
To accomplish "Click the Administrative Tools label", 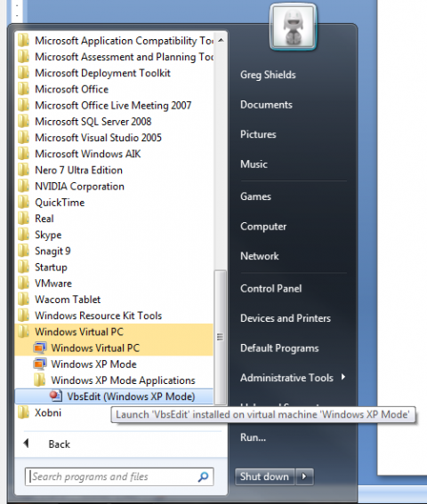I will click(x=286, y=378).
